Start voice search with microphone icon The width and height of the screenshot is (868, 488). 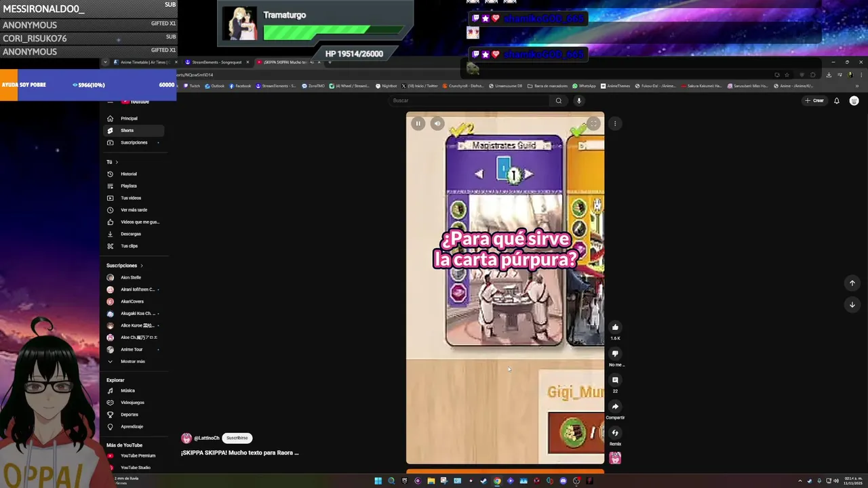point(578,100)
